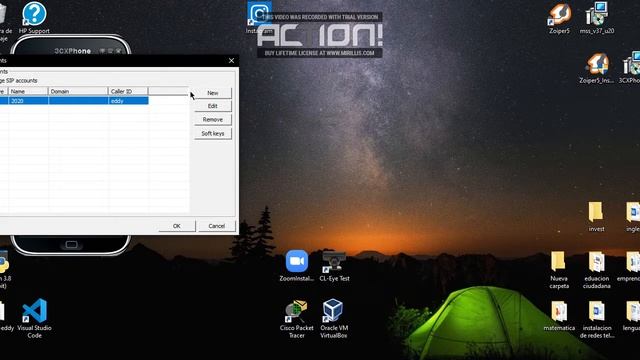Launch Visual Studio Code
Image resolution: width=640 pixels, height=360 pixels.
(x=34, y=319)
